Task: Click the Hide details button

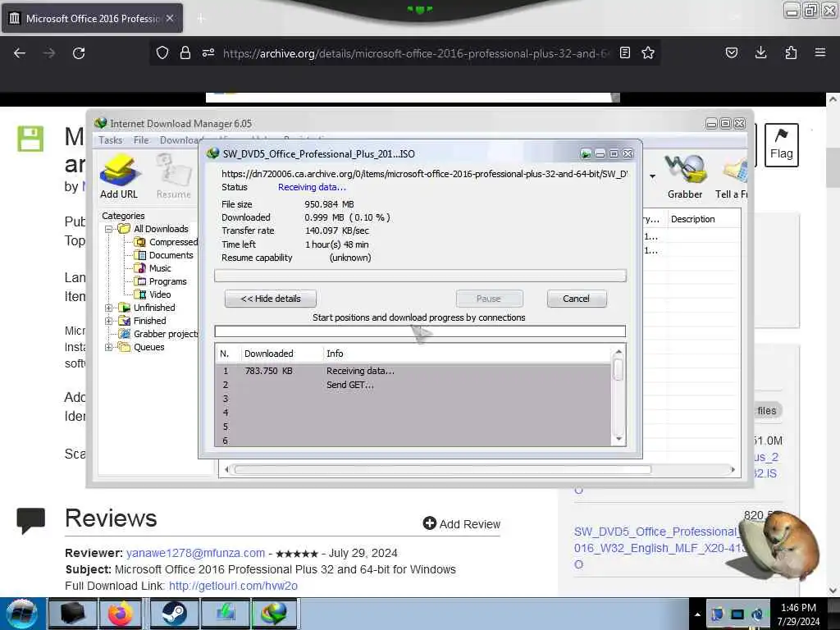Action: [271, 299]
